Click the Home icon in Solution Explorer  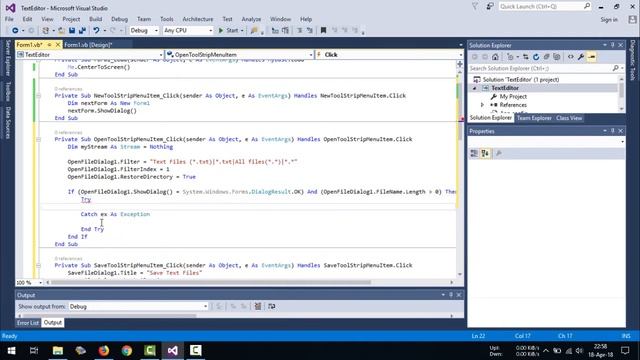coord(495,57)
